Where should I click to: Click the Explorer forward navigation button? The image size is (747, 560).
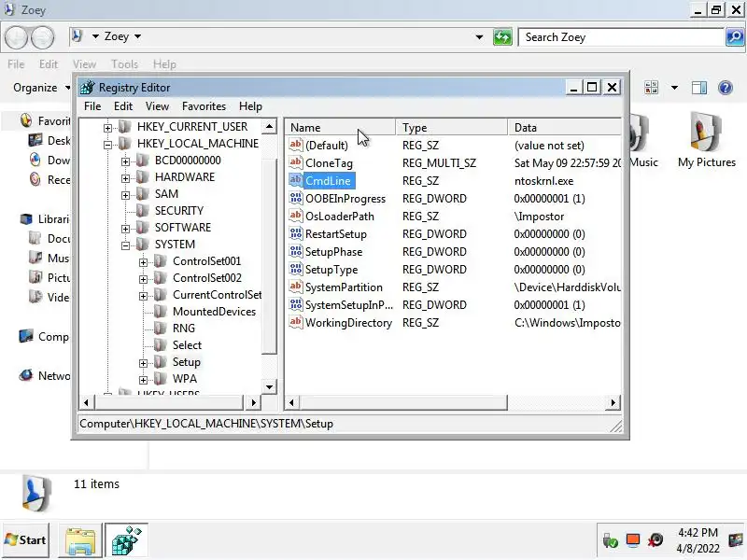(x=42, y=36)
